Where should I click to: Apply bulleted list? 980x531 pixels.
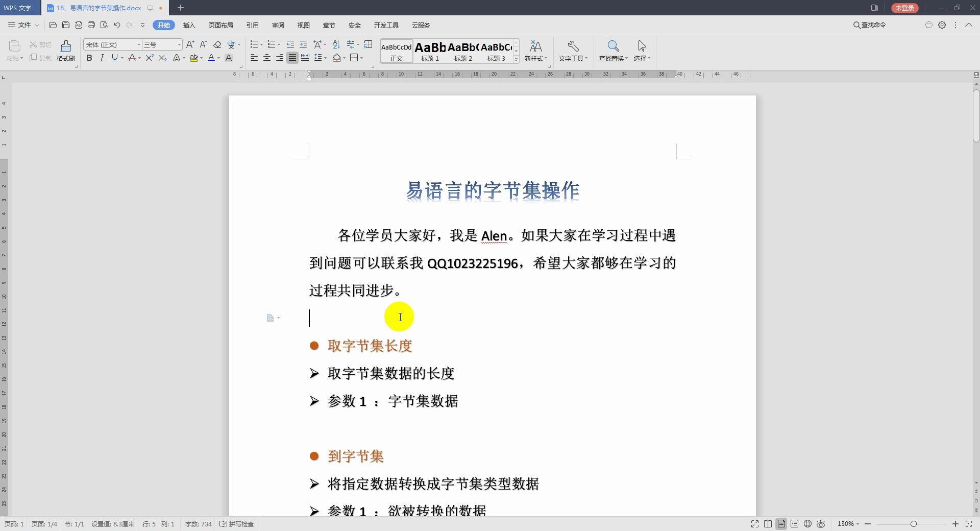[254, 44]
